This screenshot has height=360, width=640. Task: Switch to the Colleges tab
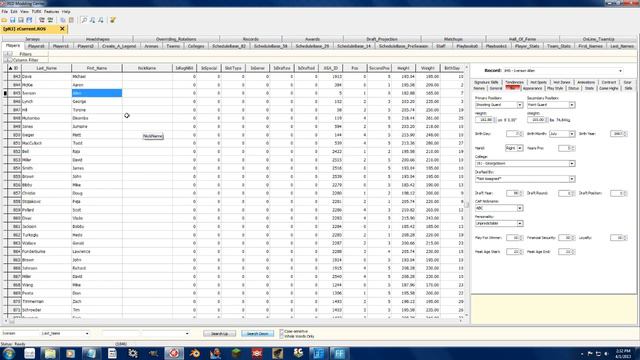196,46
